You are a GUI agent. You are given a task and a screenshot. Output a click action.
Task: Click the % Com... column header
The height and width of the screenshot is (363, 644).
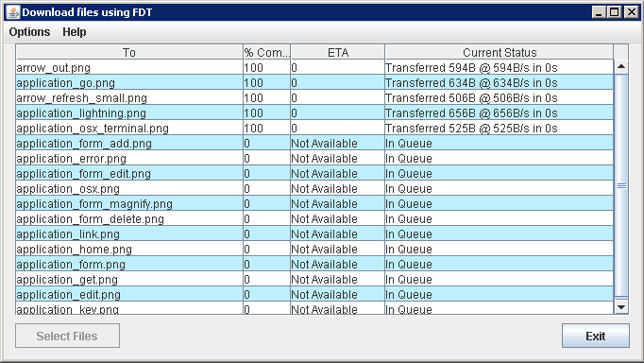click(x=266, y=52)
